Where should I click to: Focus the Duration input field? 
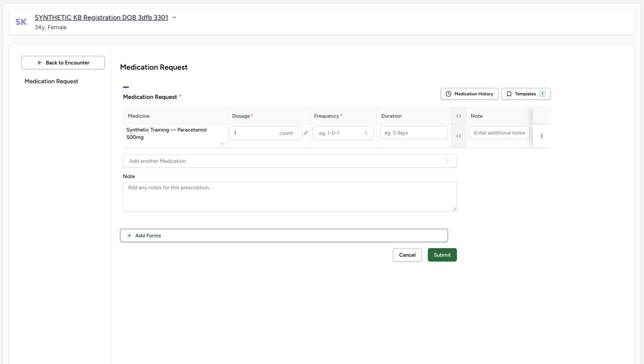pyautogui.click(x=414, y=133)
